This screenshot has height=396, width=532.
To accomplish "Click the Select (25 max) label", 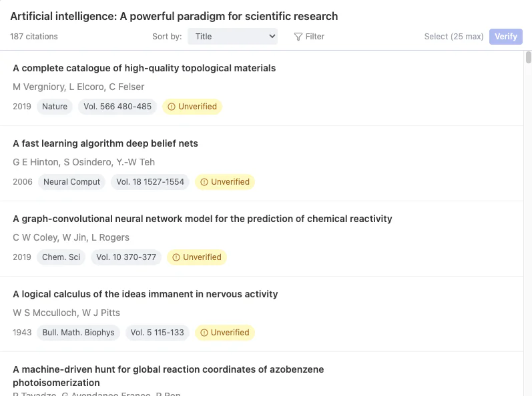I will point(454,37).
